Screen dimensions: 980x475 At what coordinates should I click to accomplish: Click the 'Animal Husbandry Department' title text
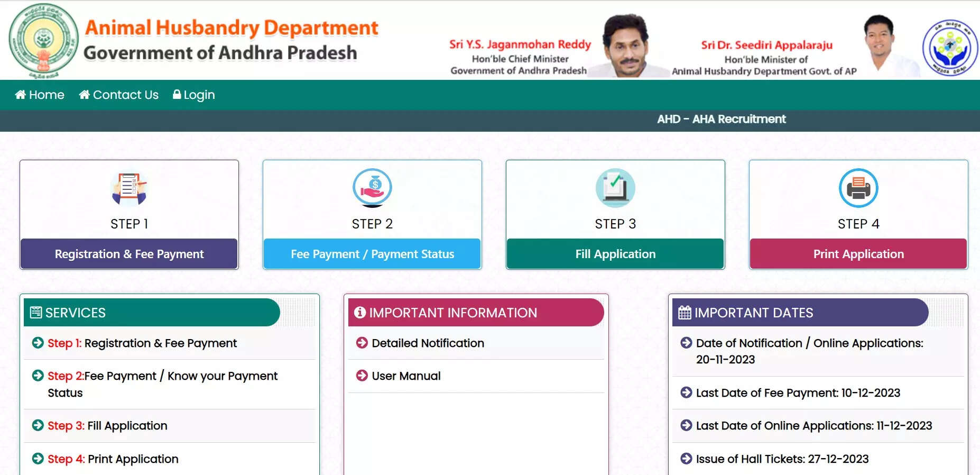[232, 28]
